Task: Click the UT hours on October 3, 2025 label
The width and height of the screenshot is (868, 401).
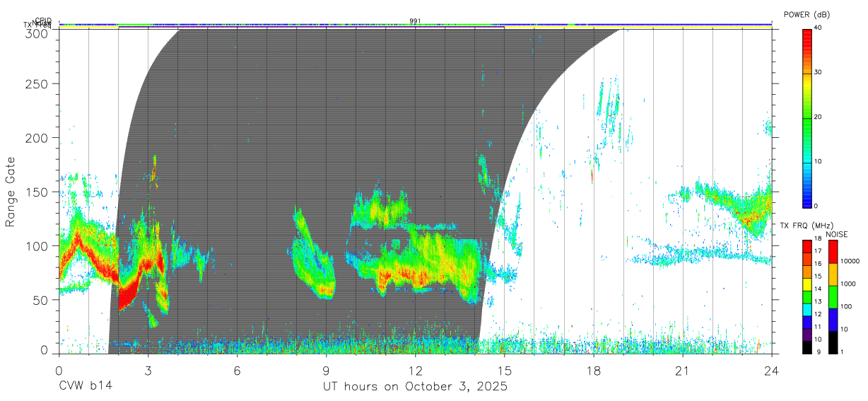Action: [x=415, y=386]
